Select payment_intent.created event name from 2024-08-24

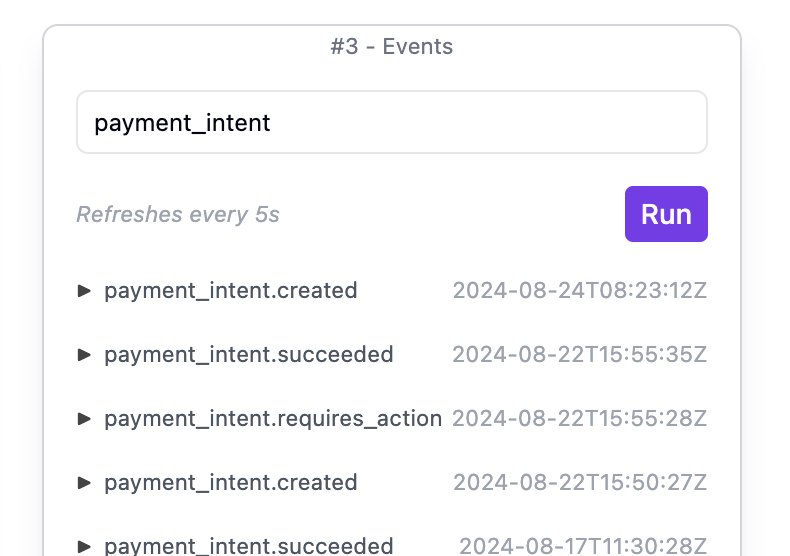click(231, 291)
